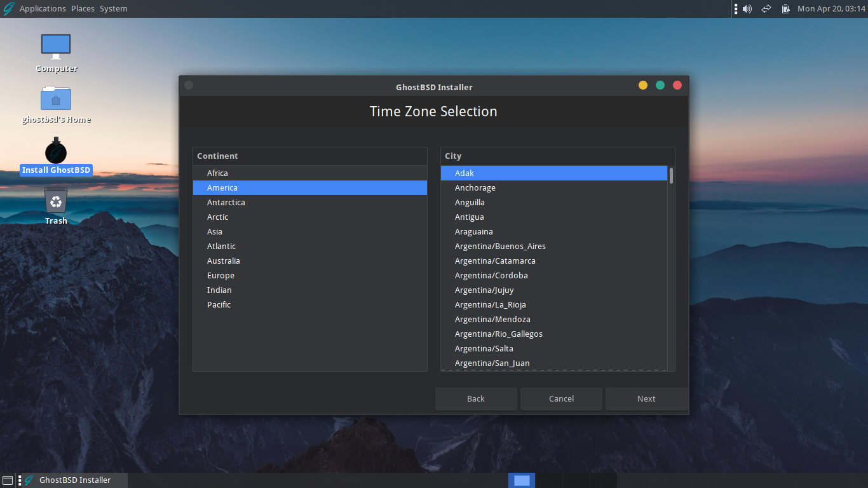Pick Argentina/San_Juan from the City list

pos(554,363)
